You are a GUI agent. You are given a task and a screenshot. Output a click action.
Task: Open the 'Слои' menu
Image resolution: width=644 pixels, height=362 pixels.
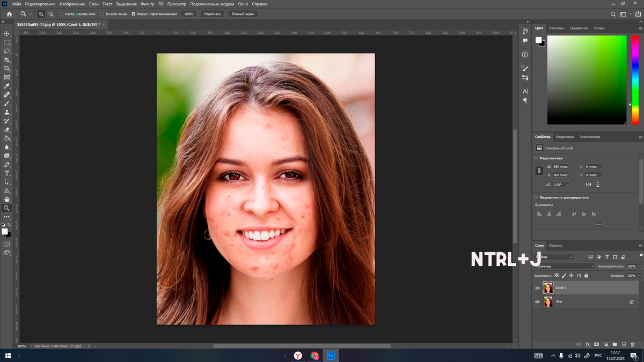point(94,4)
